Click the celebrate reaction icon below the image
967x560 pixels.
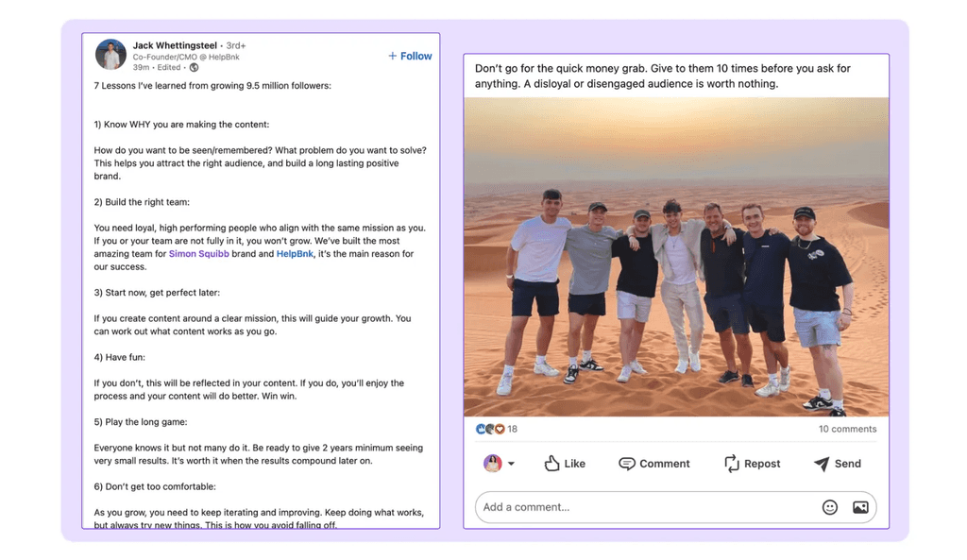point(489,429)
